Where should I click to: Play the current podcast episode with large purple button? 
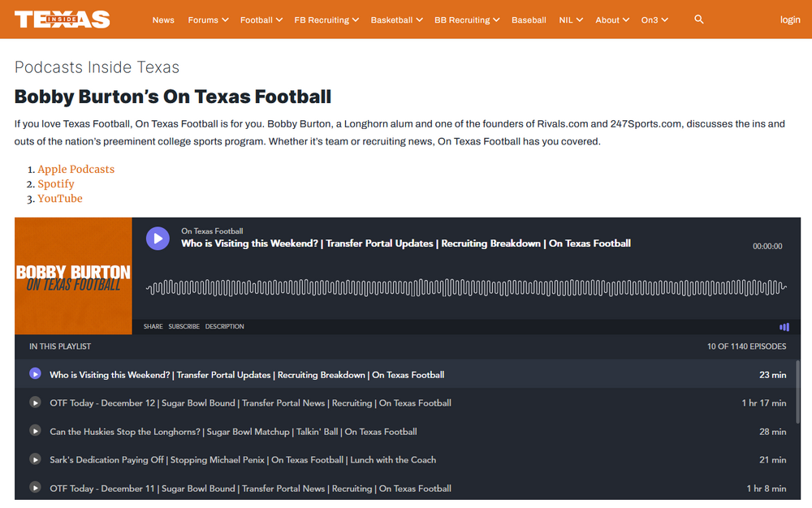158,238
